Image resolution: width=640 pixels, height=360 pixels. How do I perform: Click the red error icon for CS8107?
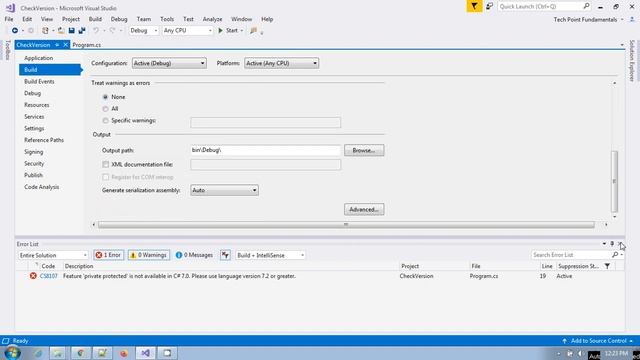[x=33, y=276]
